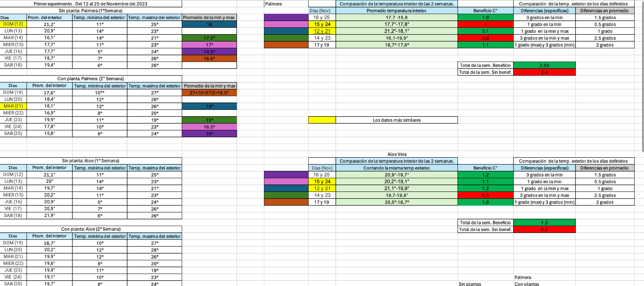
Task: Click the green 2.03 benefit total cell
Action: pos(544,65)
